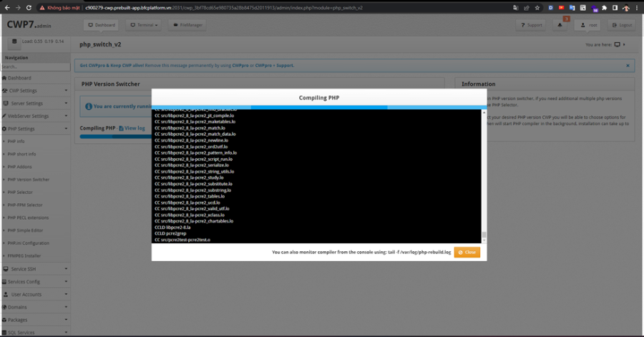
Task: Reload the current page
Action: (x=29, y=8)
